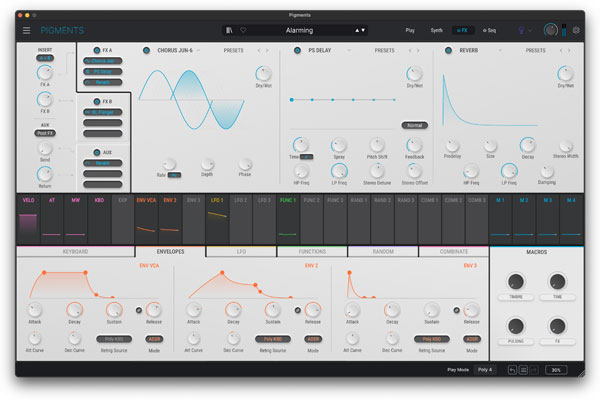Open Reverb presets list

coord(535,50)
